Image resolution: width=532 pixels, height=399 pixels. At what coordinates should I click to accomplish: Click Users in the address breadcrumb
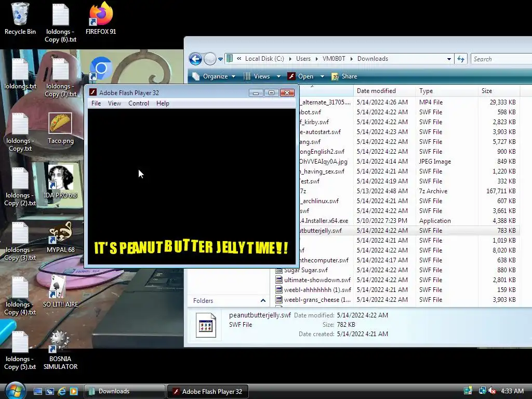pos(303,59)
